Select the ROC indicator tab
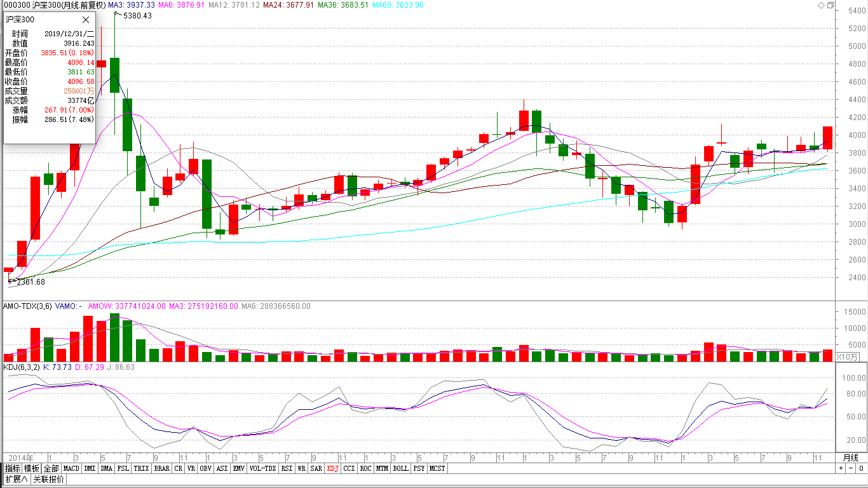The height and width of the screenshot is (488, 868). [365, 468]
